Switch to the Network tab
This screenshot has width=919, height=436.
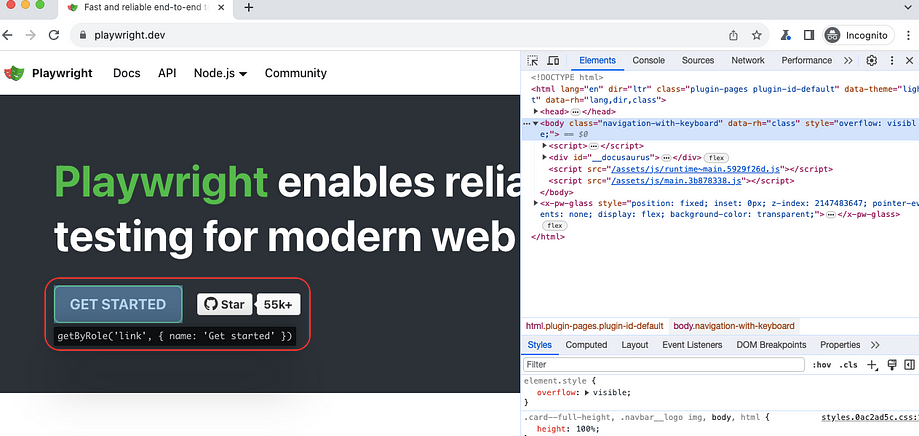[x=748, y=60]
